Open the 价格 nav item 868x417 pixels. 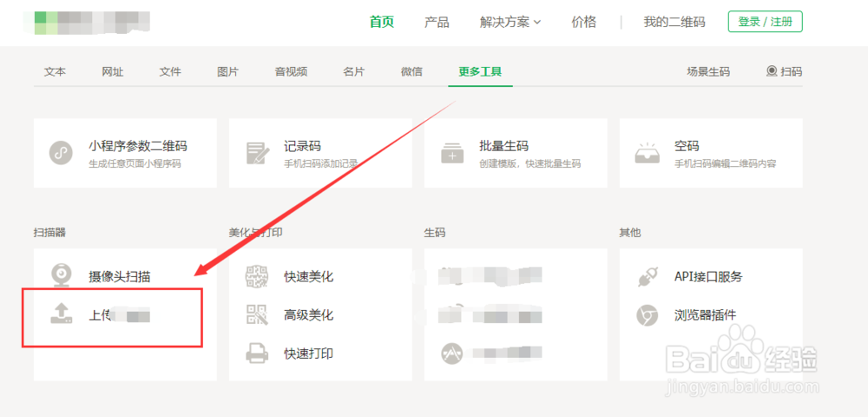pos(584,22)
